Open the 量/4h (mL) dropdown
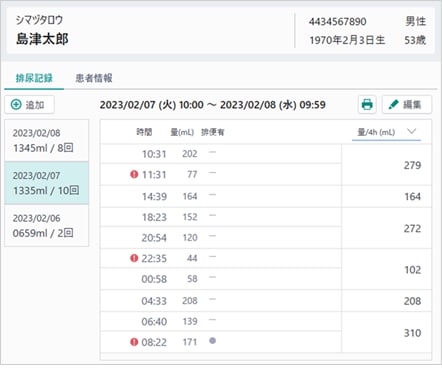This screenshot has height=370, width=442. 386,132
